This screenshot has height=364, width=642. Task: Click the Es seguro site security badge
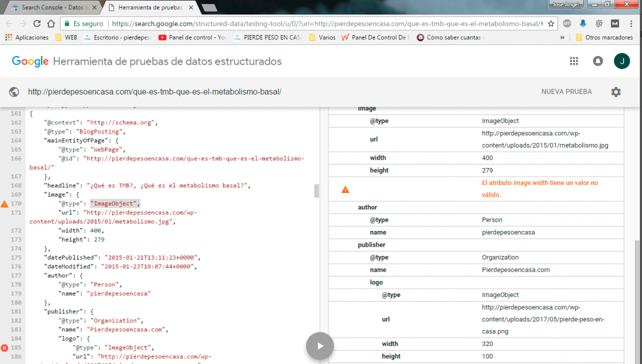point(83,24)
